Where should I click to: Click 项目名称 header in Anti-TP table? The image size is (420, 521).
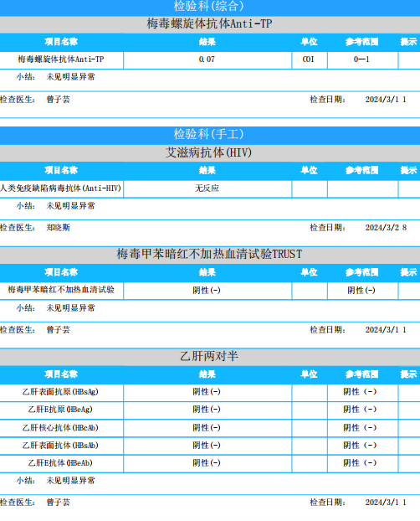(x=61, y=42)
